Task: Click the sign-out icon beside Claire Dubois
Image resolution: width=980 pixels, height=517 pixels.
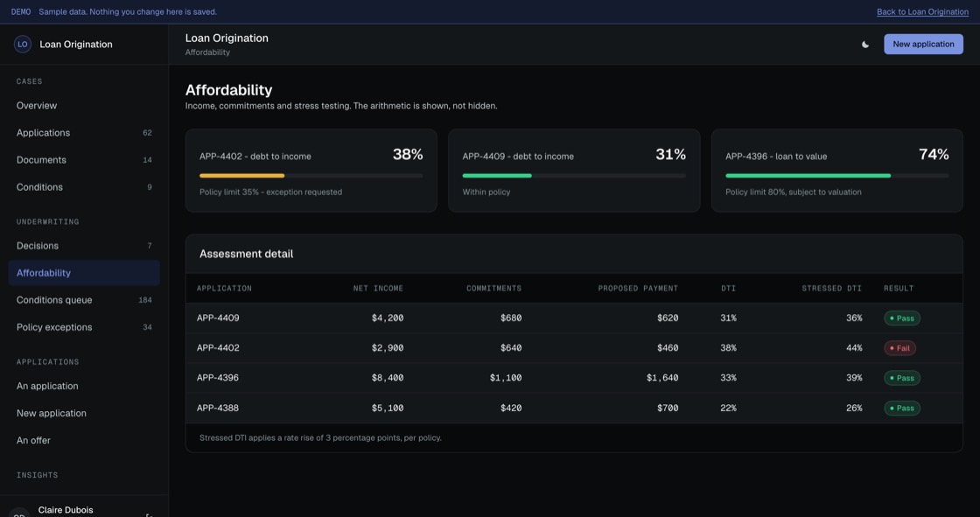Action: [x=149, y=514]
